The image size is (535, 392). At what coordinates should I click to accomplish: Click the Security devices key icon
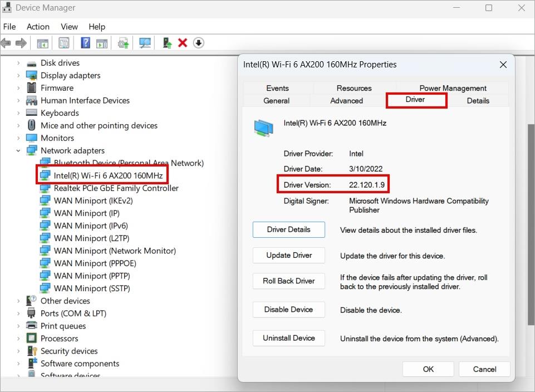(x=32, y=351)
